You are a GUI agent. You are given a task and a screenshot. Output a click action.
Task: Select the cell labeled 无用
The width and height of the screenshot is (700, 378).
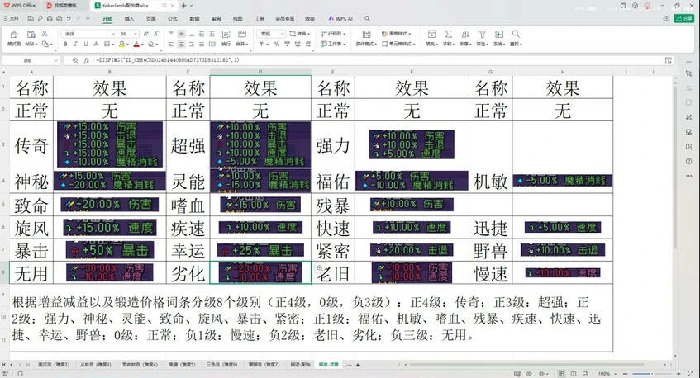[31, 273]
